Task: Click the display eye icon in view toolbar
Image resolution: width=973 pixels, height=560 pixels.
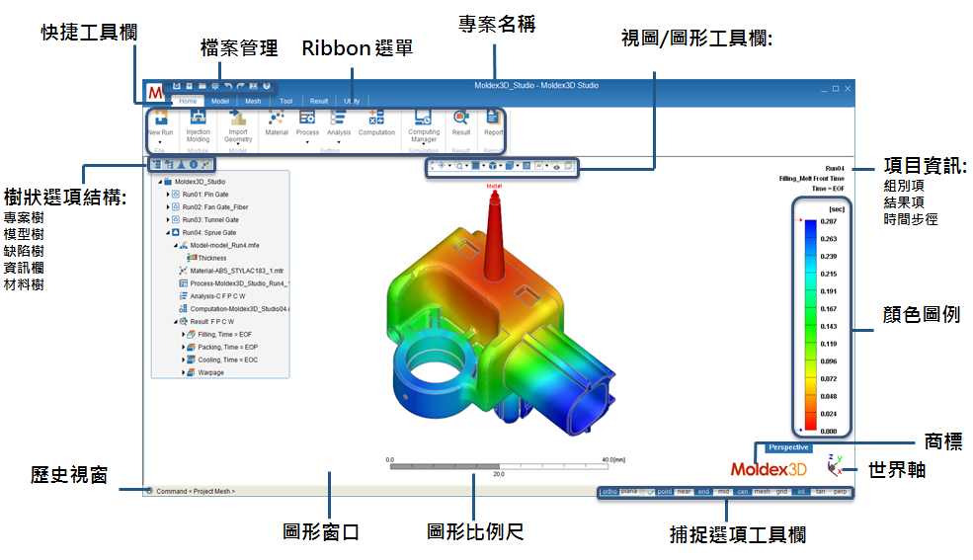Action: tap(556, 166)
